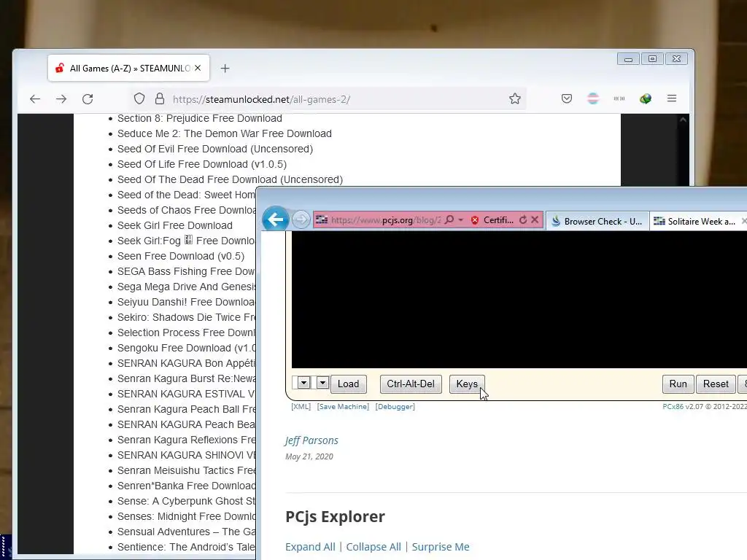Viewport: 747px width, 560px height.
Task: Open Seek Girl Free Download link
Action: [175, 225]
